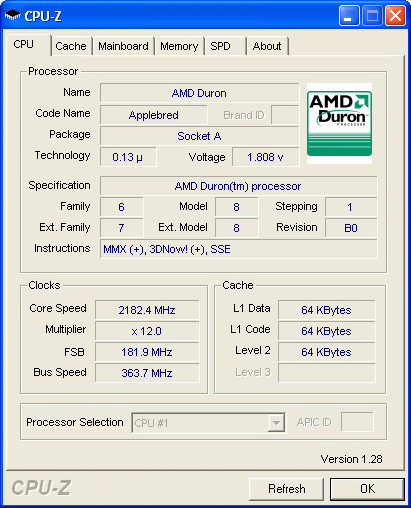Click the CPU-Z logo at bottom left
The image size is (411, 508).
pos(41,488)
